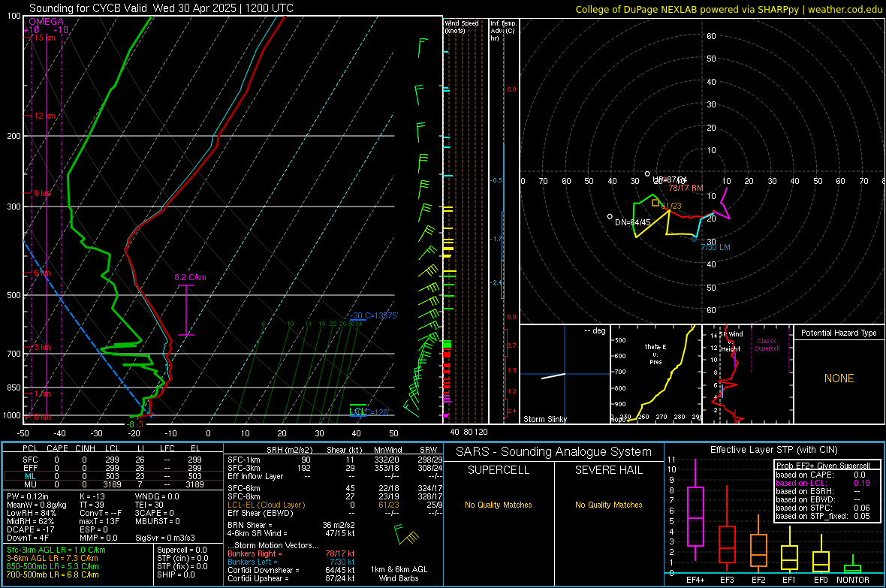
Task: Click the 'SEVERE HAIL' column heading
Action: (608, 470)
